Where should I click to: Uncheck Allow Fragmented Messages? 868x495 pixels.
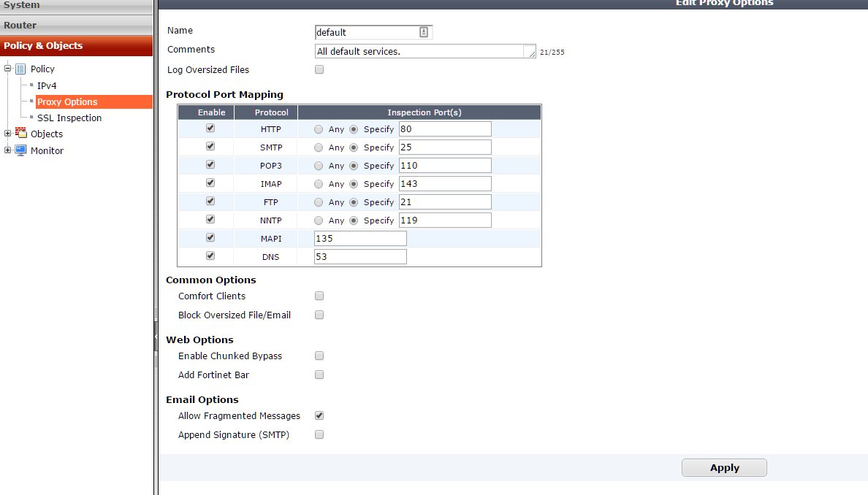[319, 415]
